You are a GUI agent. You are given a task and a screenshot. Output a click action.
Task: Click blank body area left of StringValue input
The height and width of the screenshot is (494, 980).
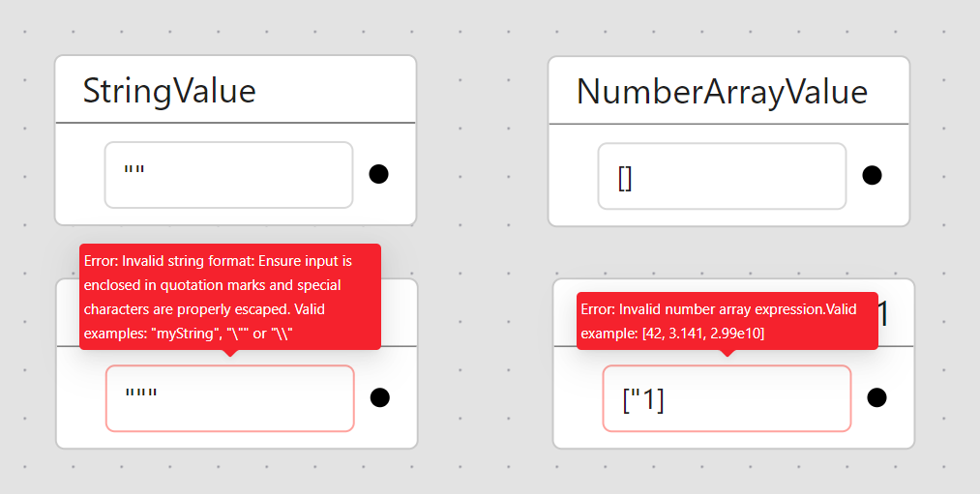coord(80,175)
